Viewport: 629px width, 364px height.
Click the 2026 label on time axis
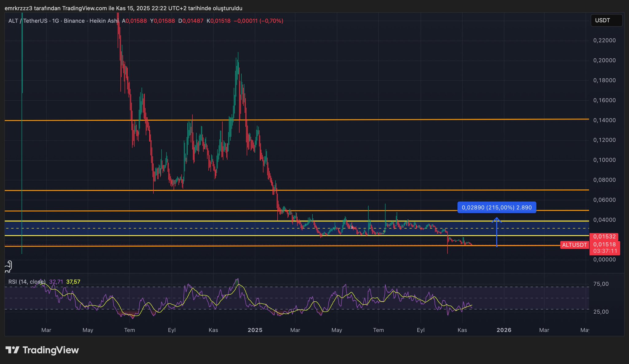504,330
